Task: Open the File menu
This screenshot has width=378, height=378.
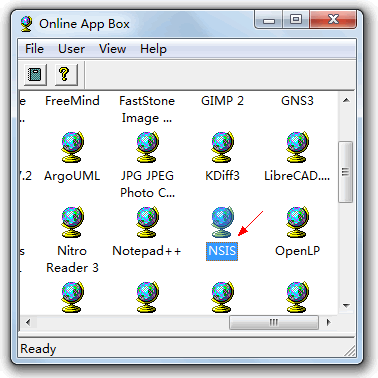Action: (34, 49)
